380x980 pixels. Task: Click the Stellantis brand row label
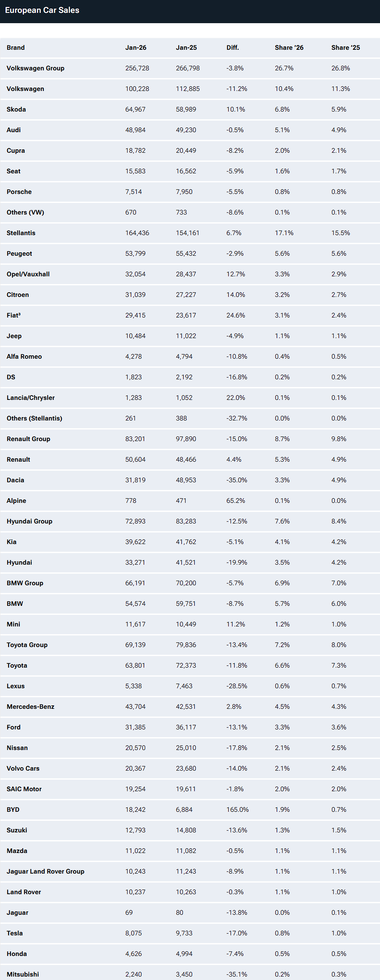pos(21,233)
